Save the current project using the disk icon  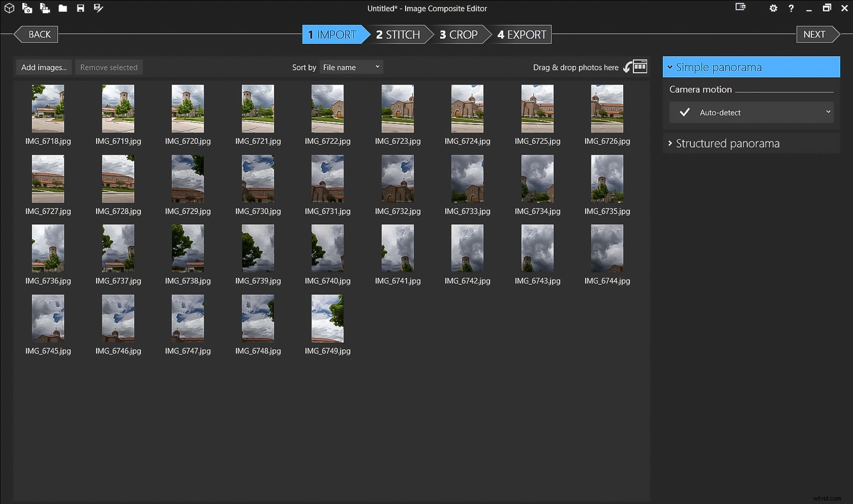[x=80, y=8]
